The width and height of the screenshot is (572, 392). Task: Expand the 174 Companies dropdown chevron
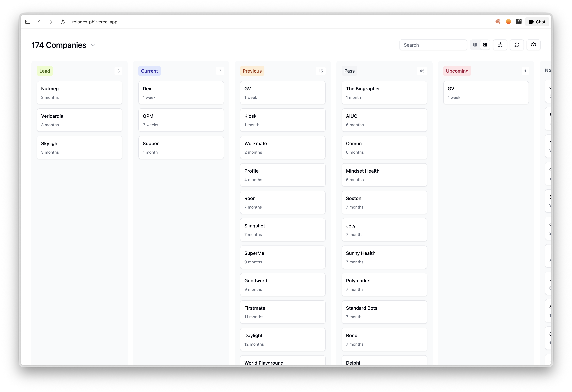pos(93,45)
